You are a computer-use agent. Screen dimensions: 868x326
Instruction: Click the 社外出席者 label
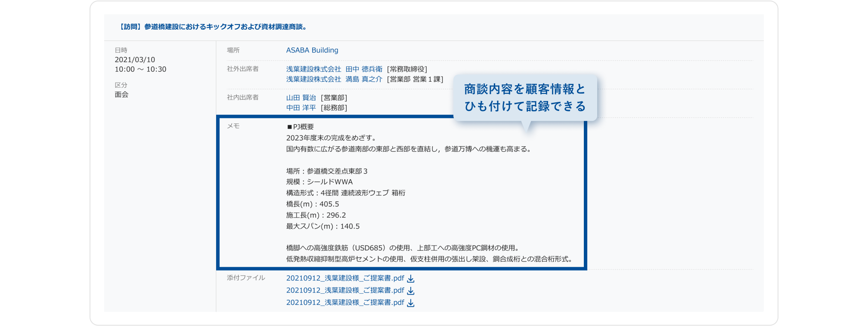243,69
